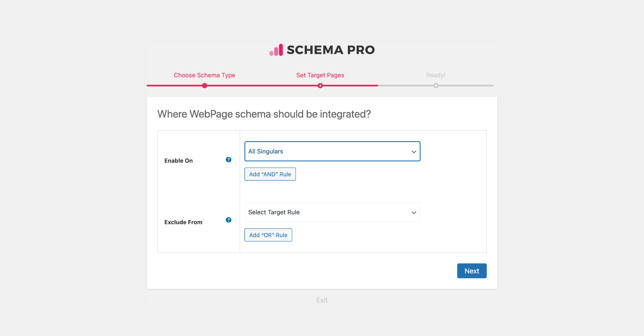Click the grey Ready! progress dot
Viewport: 644px width, 336px height.
point(436,85)
